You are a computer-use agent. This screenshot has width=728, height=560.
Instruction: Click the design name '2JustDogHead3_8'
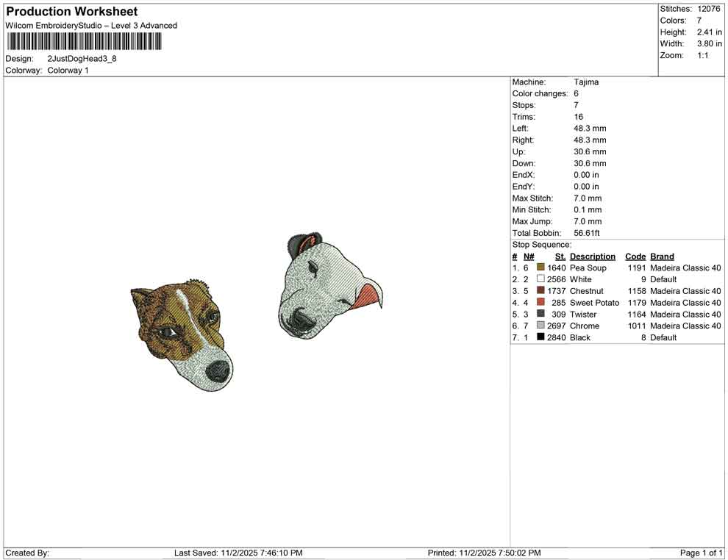click(82, 59)
